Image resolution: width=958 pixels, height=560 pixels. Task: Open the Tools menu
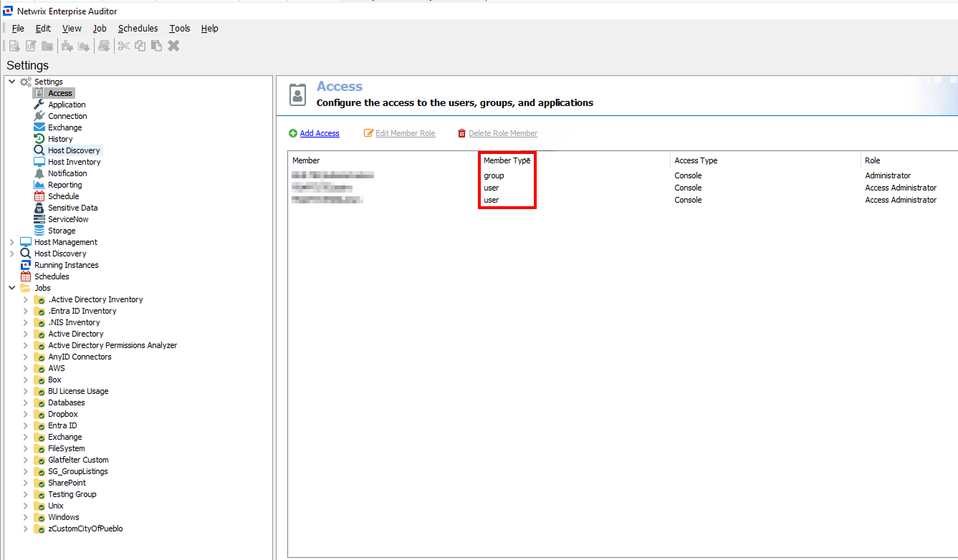(179, 28)
